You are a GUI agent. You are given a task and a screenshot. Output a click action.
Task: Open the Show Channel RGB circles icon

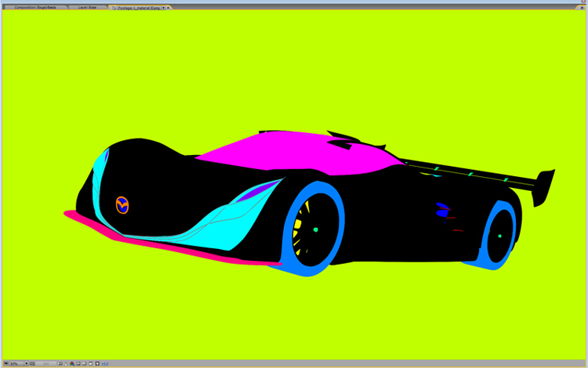(72, 363)
